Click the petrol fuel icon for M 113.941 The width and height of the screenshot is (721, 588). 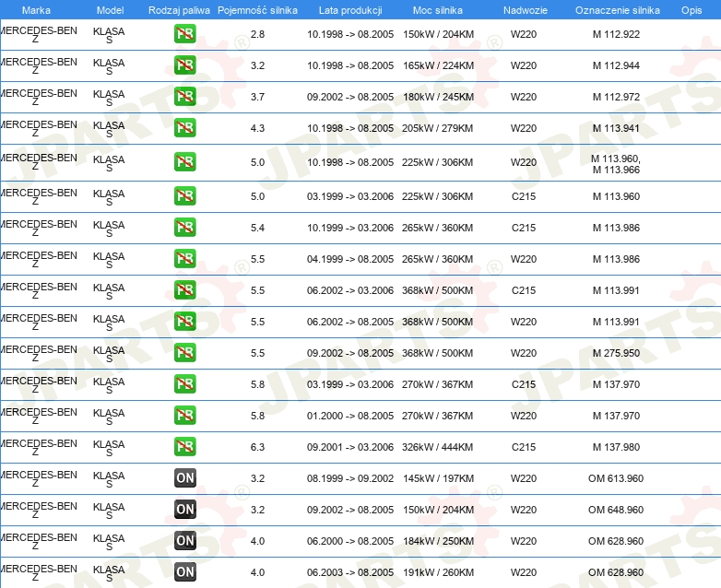[184, 128]
